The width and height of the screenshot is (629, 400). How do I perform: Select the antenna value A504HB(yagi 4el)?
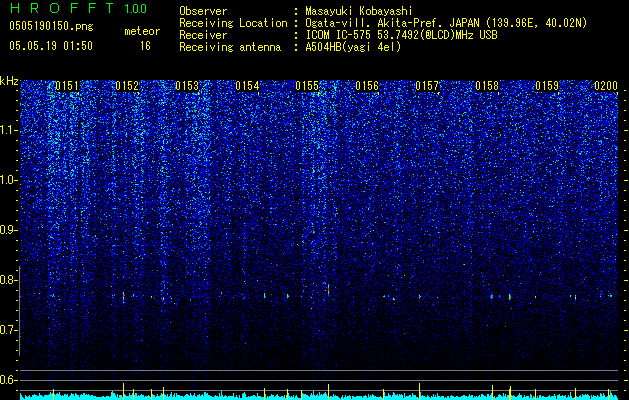[x=353, y=47]
